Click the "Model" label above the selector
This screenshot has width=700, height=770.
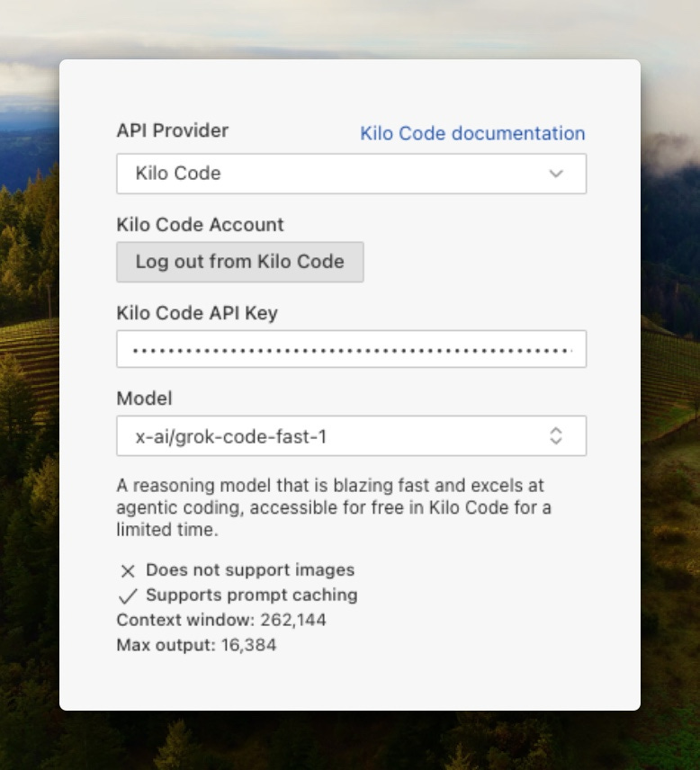click(144, 398)
